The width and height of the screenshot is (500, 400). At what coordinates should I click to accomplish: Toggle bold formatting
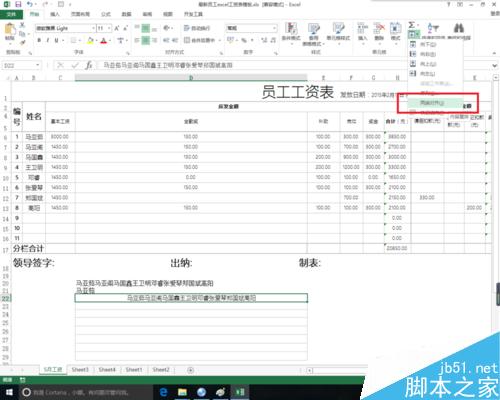coord(39,40)
